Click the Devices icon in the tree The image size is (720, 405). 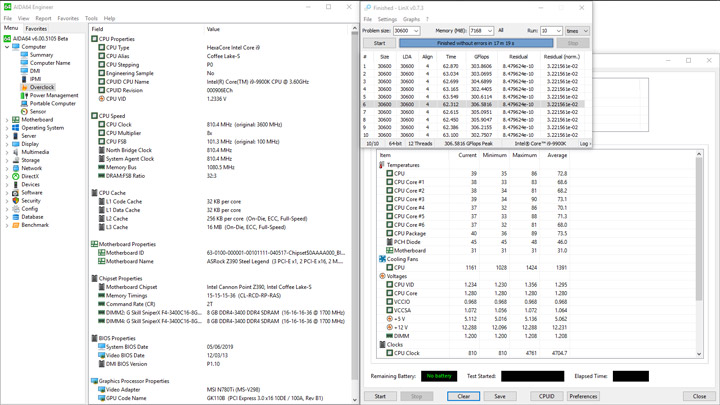pyautogui.click(x=16, y=185)
